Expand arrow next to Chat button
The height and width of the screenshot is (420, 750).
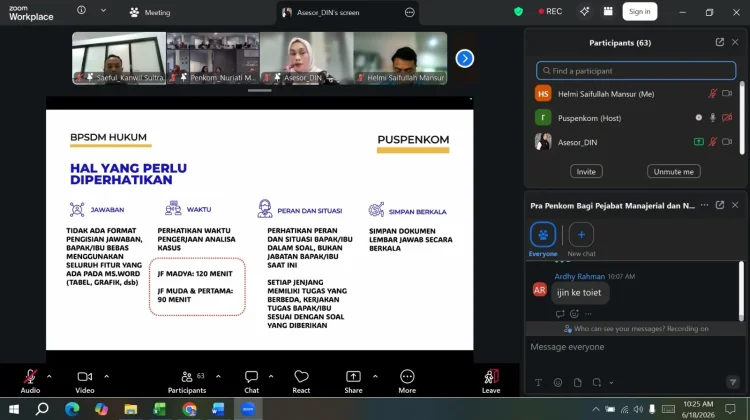point(271,376)
